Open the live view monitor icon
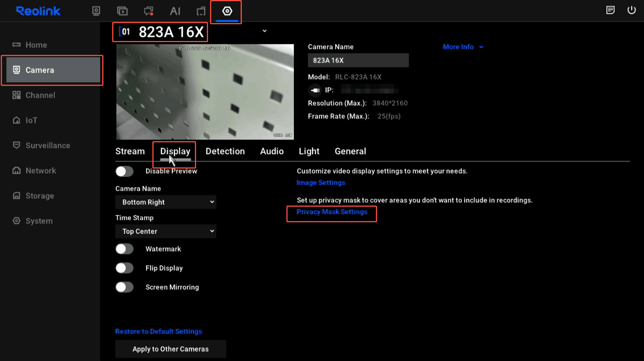The image size is (644, 361). pyautogui.click(x=96, y=11)
